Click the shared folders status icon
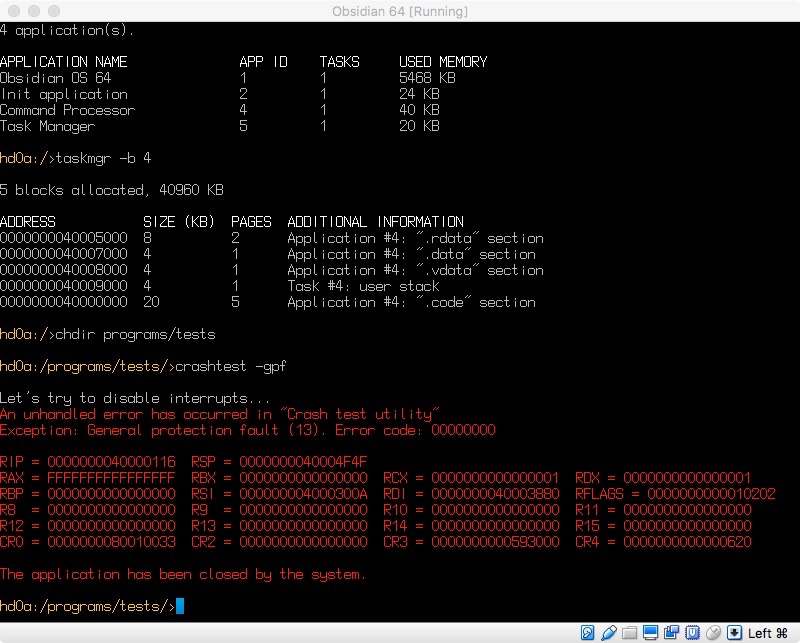Screen dimensions: 800x643 tap(630, 633)
